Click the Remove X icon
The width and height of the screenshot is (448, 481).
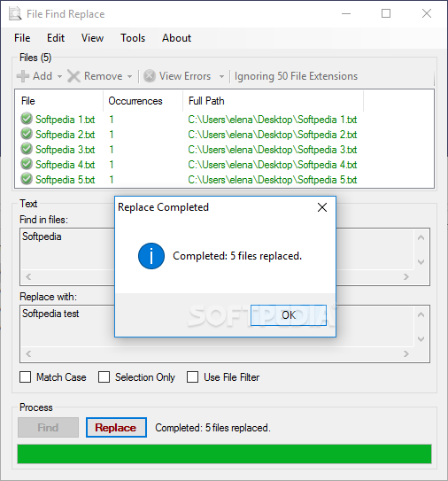[x=73, y=76]
